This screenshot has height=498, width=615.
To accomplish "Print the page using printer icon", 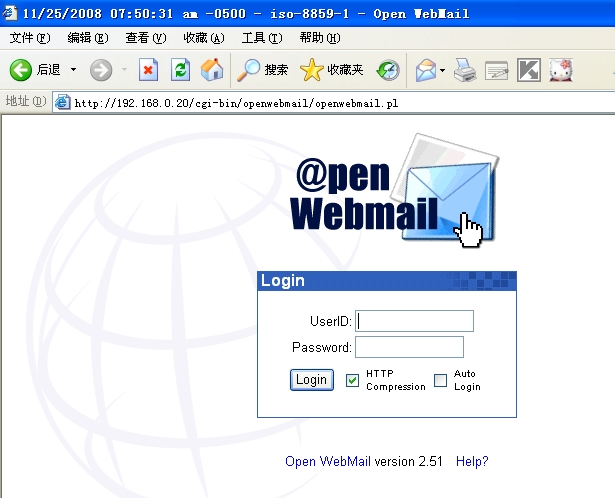I will [x=465, y=70].
